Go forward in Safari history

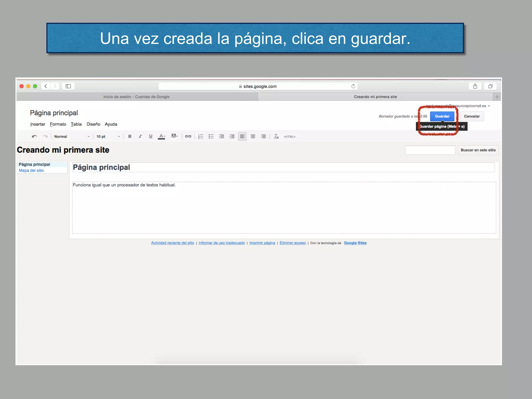(x=55, y=86)
